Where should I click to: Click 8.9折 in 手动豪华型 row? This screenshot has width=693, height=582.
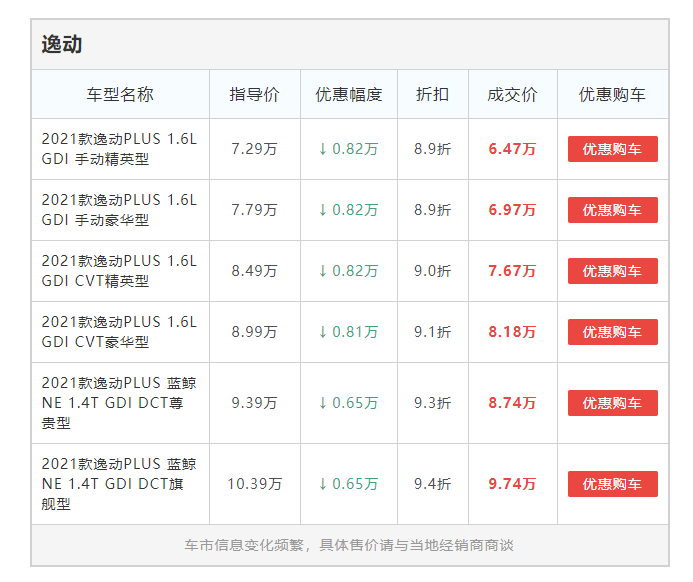(x=433, y=210)
